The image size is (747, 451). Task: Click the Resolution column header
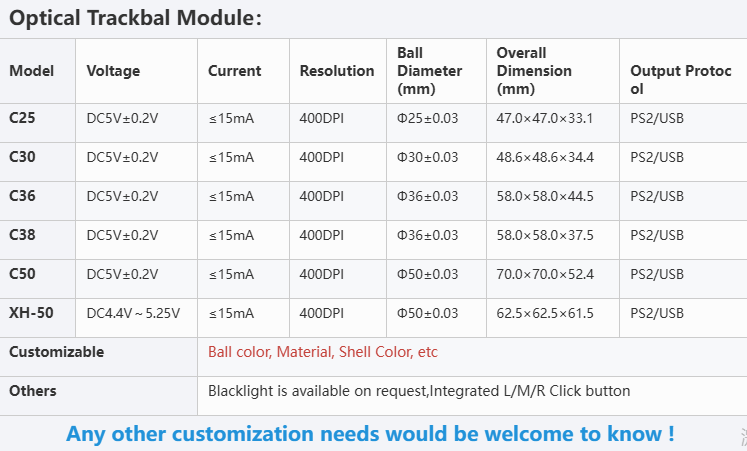point(337,71)
